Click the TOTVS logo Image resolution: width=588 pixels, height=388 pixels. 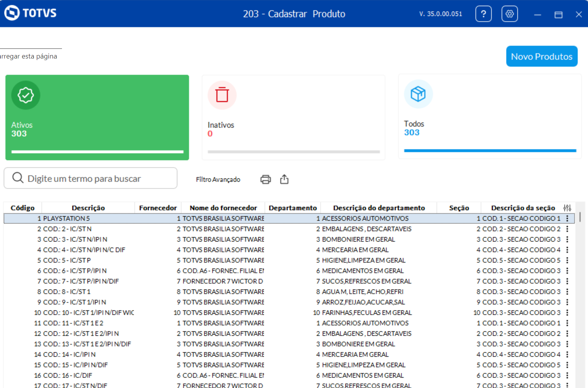pyautogui.click(x=30, y=13)
